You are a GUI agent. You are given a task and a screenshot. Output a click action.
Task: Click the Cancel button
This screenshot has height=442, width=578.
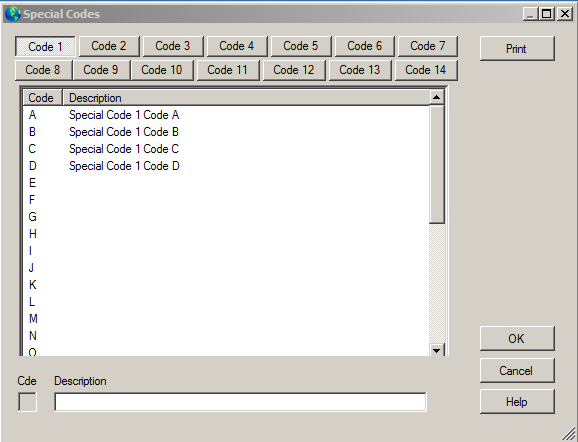tap(517, 370)
